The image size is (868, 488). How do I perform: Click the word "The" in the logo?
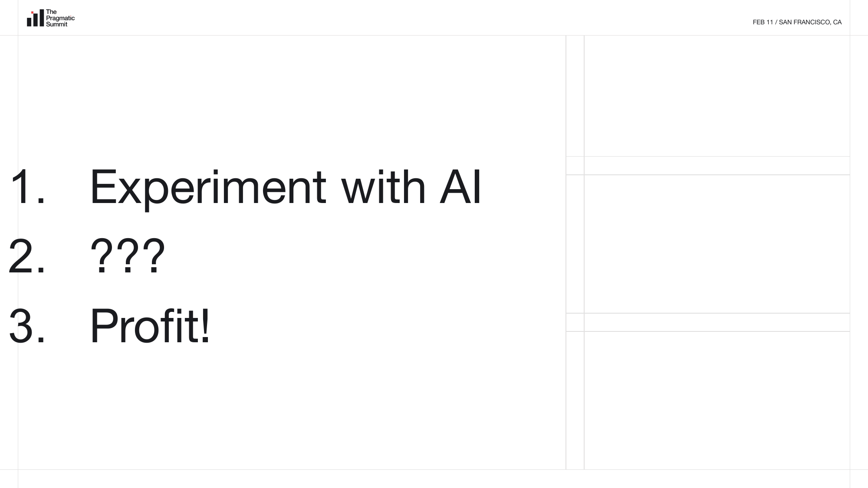51,12
